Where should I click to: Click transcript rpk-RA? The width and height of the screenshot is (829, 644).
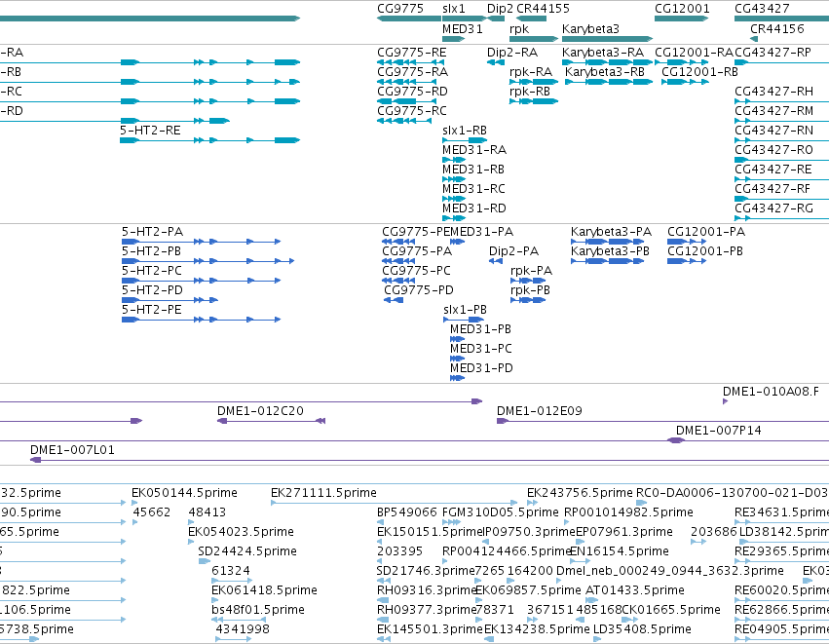534,82
